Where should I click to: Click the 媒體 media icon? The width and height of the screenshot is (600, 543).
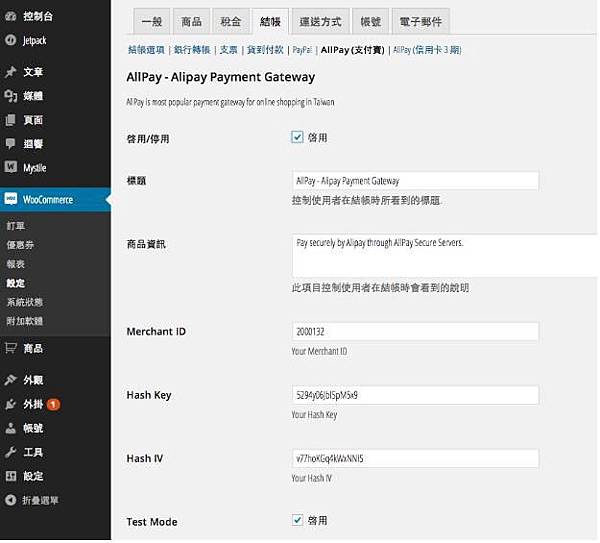10,96
